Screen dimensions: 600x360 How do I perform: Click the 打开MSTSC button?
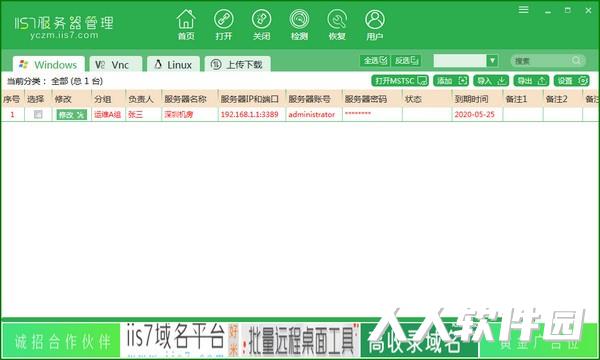click(x=400, y=81)
